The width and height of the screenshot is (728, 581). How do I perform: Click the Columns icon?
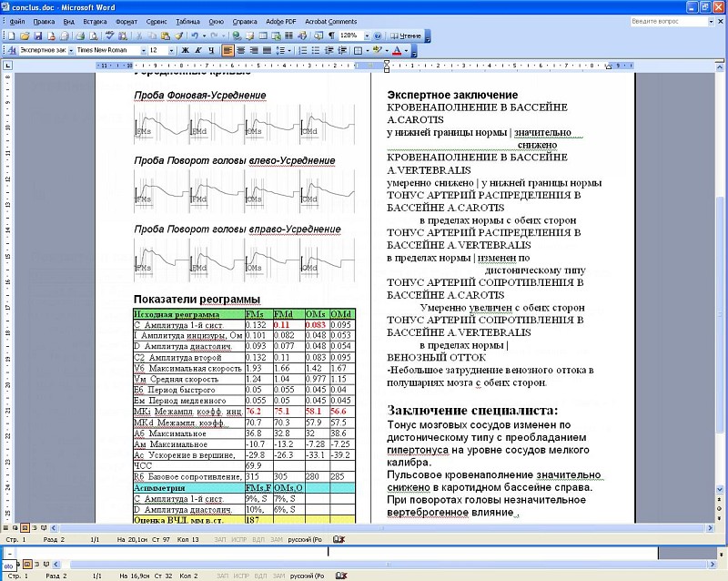click(x=288, y=36)
